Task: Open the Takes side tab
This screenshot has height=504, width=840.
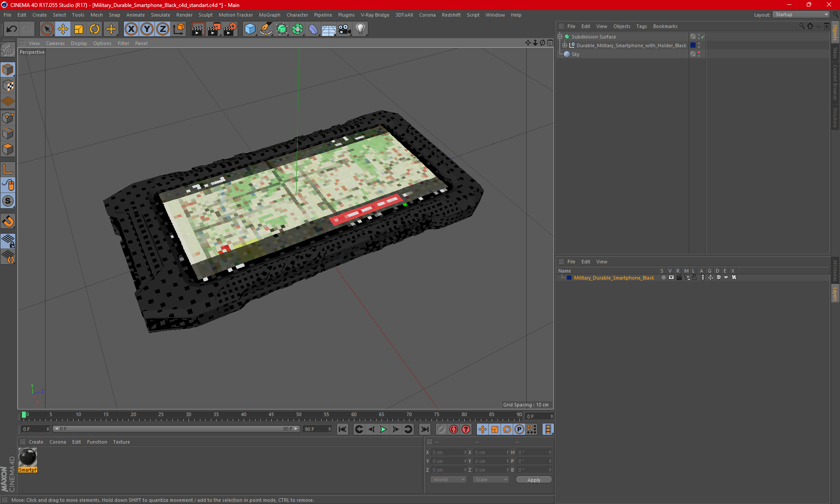Action: (835, 52)
